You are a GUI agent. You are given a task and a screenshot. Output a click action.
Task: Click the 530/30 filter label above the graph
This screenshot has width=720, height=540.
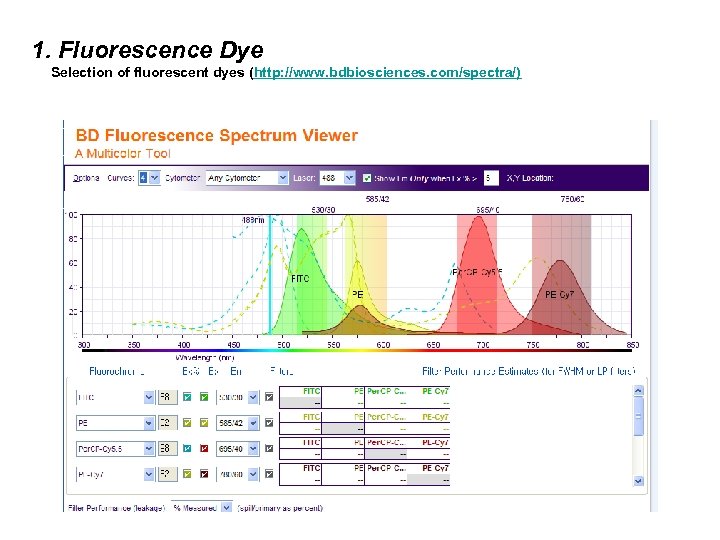point(323,210)
